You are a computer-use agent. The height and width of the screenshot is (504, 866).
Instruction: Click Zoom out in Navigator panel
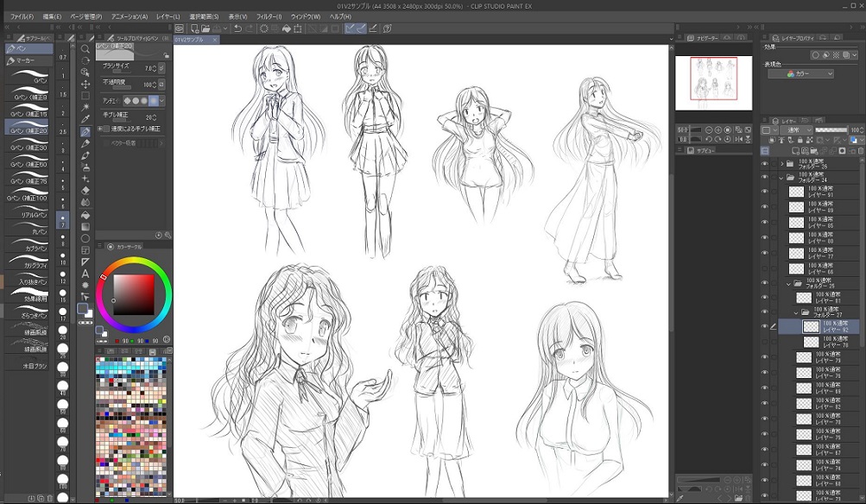coord(709,129)
